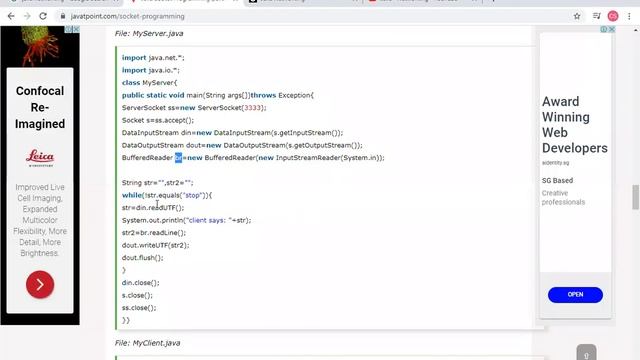This screenshot has height=360, width=640.
Task: Click the 'ss.close();' code line
Action: 139,308
